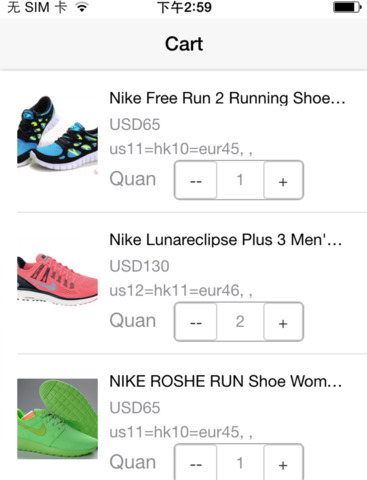Tap the Wi-Fi status bar icon
Screen dimensions: 367x480
click(x=82, y=7)
